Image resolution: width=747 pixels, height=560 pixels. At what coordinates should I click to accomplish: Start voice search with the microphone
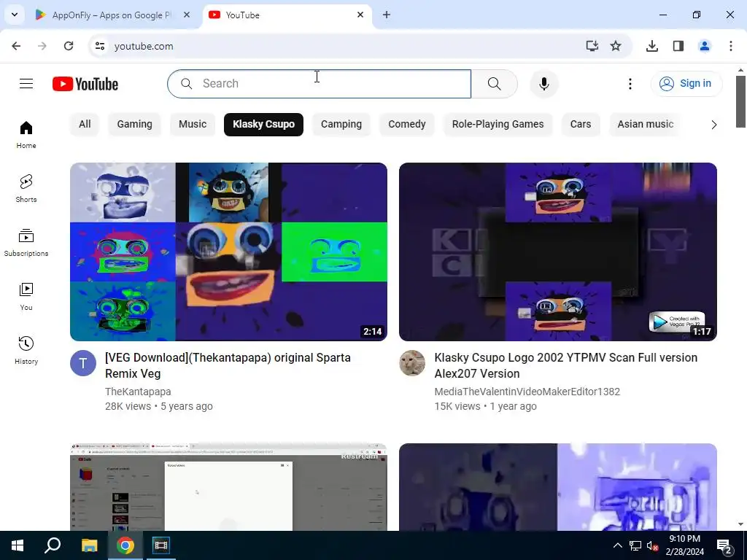543,84
